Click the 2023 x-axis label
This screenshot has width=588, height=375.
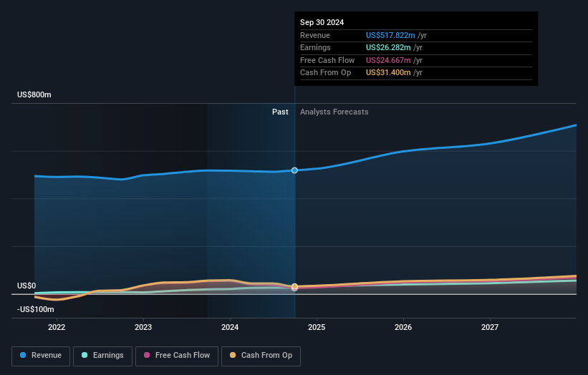point(143,327)
